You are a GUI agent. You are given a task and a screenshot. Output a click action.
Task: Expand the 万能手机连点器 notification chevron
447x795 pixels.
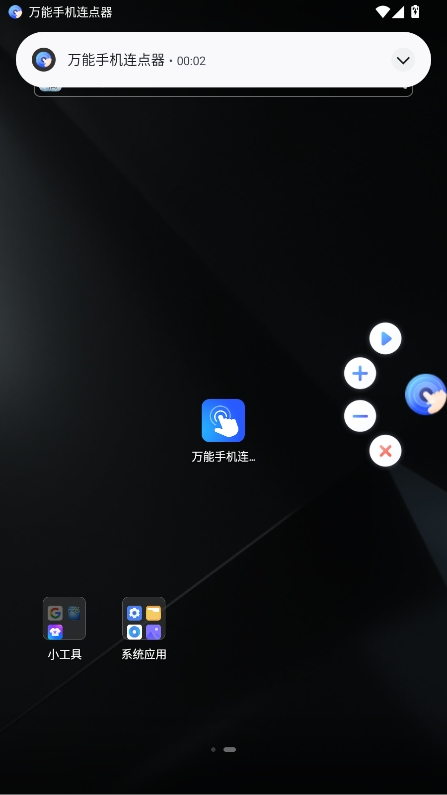(403, 60)
